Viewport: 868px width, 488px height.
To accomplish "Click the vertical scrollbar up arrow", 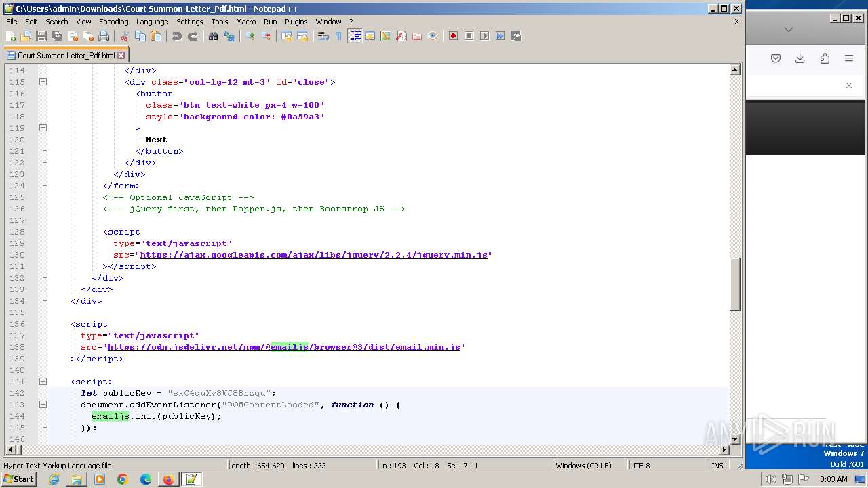I will 734,70.
